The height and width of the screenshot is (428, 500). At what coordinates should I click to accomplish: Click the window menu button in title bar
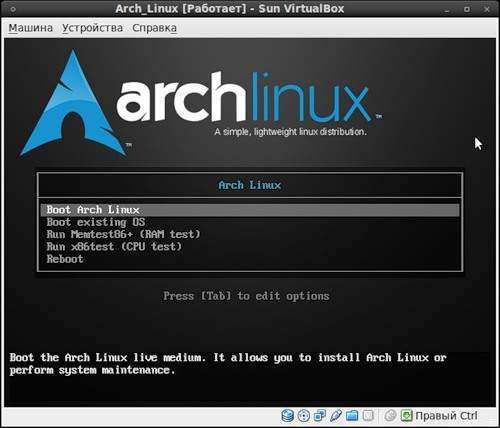[13, 9]
